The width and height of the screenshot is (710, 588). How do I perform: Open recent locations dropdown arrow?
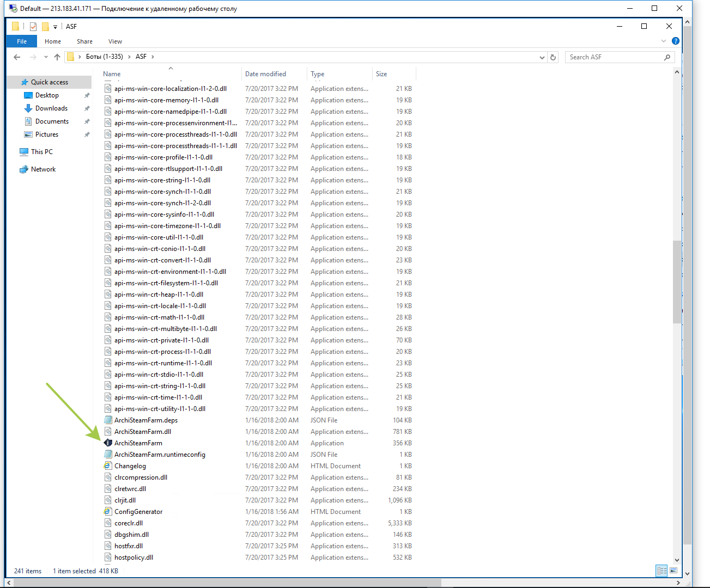(46, 57)
